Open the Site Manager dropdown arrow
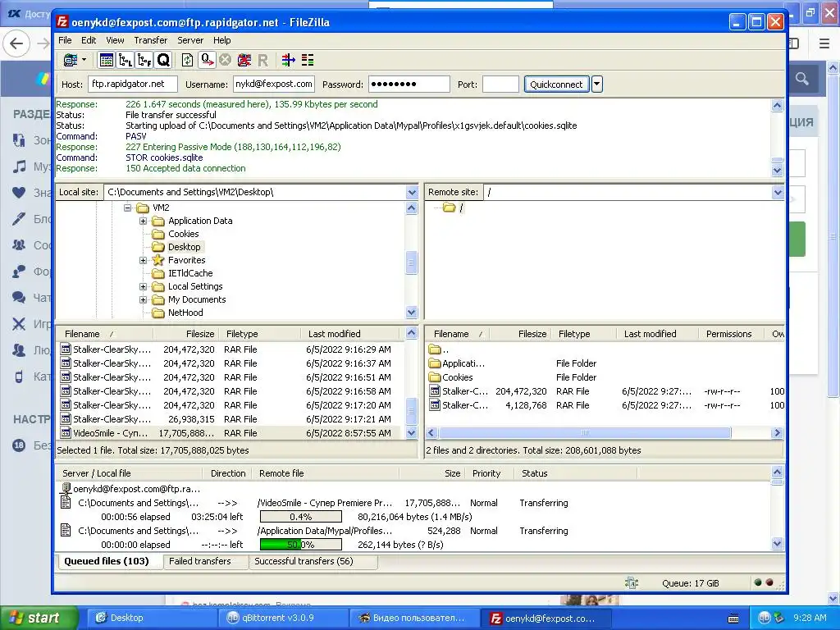The width and height of the screenshot is (840, 630). (84, 60)
